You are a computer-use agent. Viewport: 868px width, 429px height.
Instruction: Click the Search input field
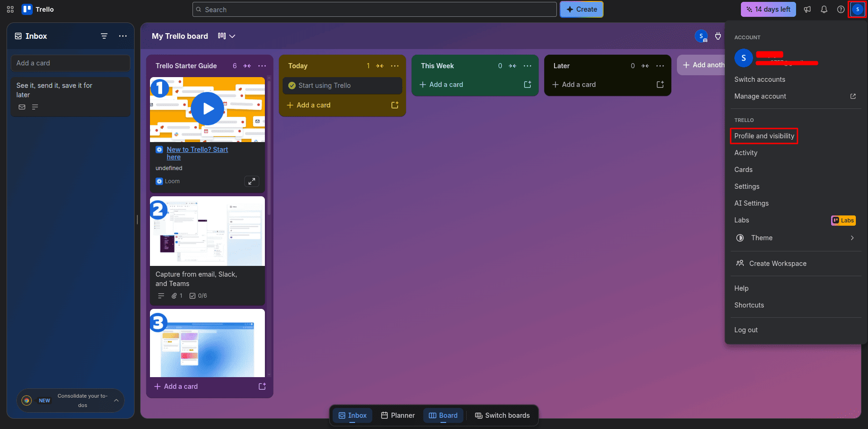375,9
